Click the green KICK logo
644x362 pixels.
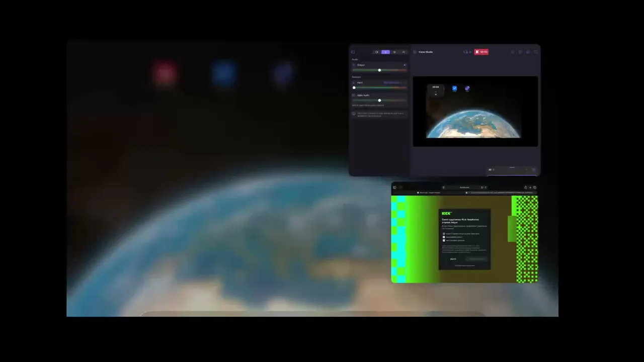pyautogui.click(x=446, y=214)
